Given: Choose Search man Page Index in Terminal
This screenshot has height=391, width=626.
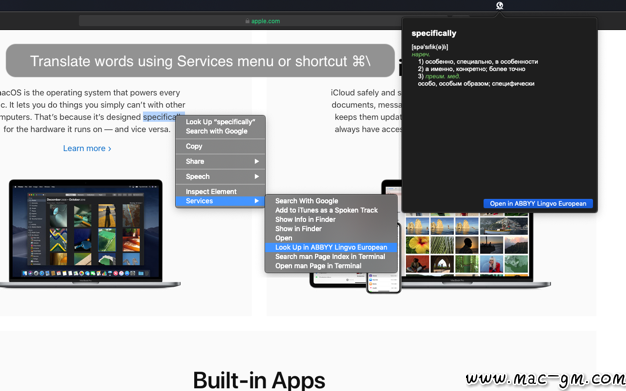Looking at the screenshot, I should point(331,256).
